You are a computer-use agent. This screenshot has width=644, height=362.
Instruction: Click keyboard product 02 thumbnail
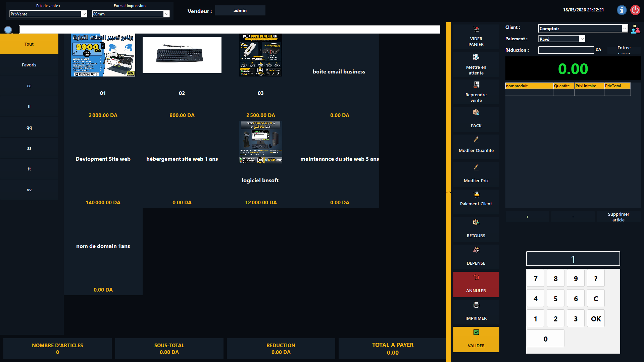[x=182, y=55]
